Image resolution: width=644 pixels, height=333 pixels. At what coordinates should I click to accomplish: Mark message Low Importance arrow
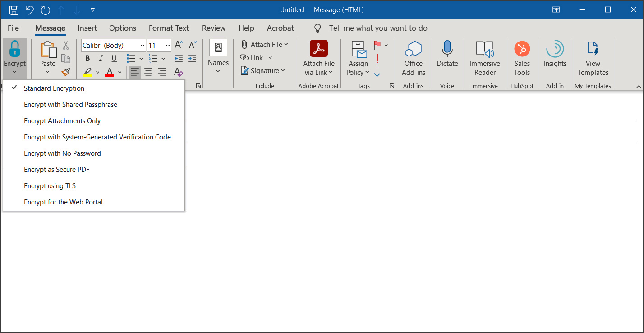pyautogui.click(x=377, y=72)
